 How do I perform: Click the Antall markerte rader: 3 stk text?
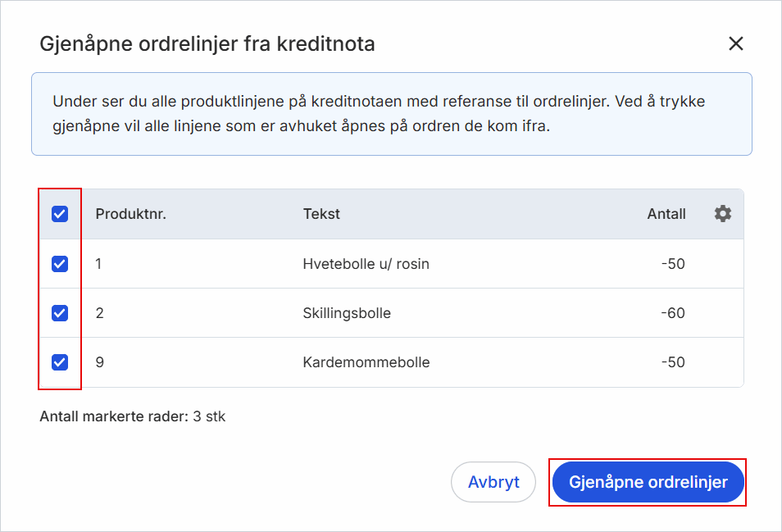pyautogui.click(x=133, y=416)
